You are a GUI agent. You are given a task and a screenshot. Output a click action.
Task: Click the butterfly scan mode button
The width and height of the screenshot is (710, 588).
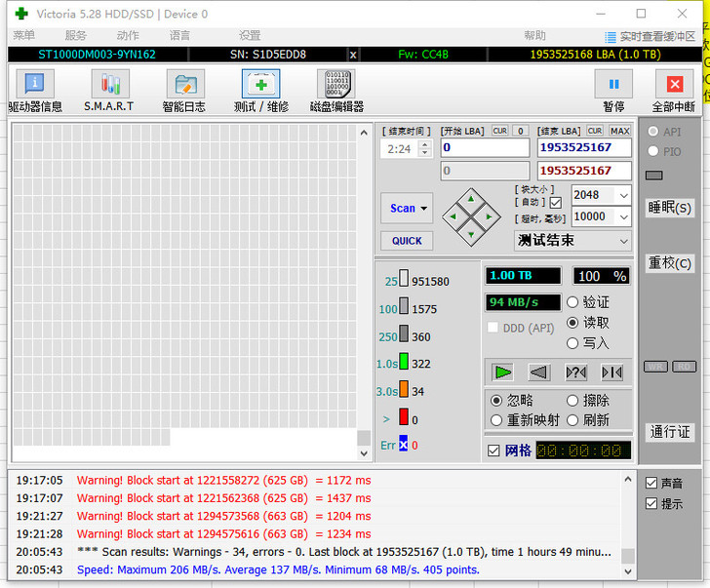pyautogui.click(x=611, y=372)
